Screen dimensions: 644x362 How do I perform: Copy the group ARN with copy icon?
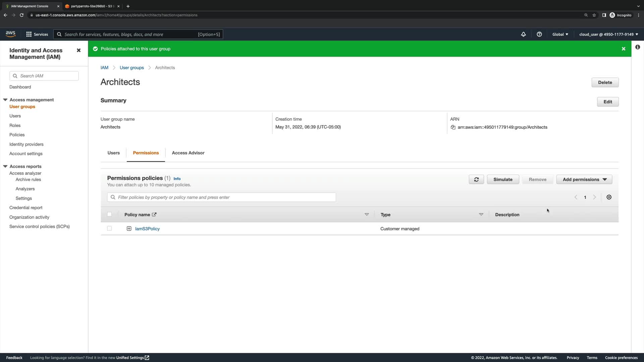pos(453,127)
